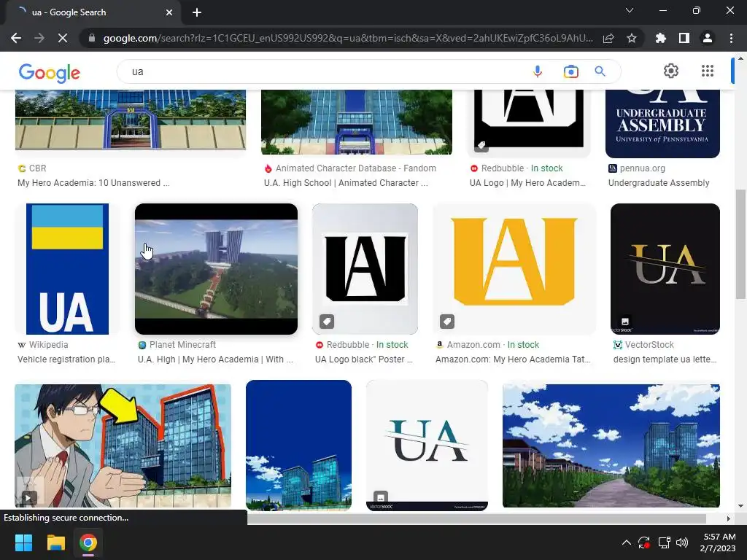Viewport: 747px width, 560px height.
Task: Click the Chrome taskbar icon
Action: point(88,542)
